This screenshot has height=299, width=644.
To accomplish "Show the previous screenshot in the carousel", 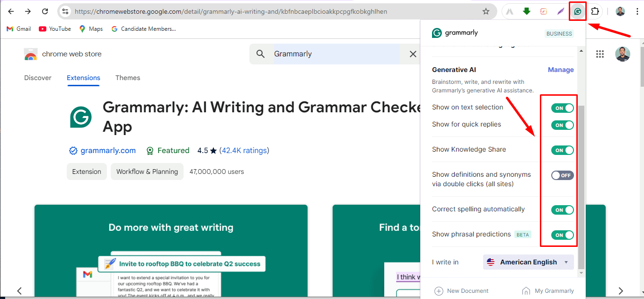I will [19, 290].
